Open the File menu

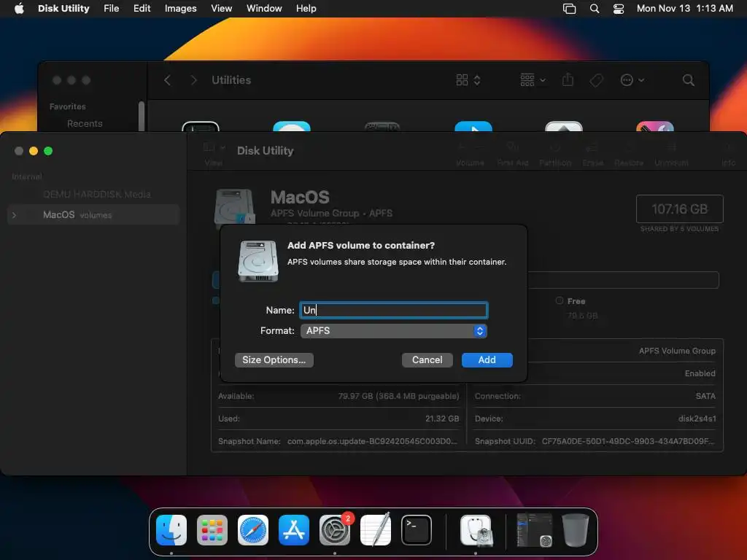point(112,9)
